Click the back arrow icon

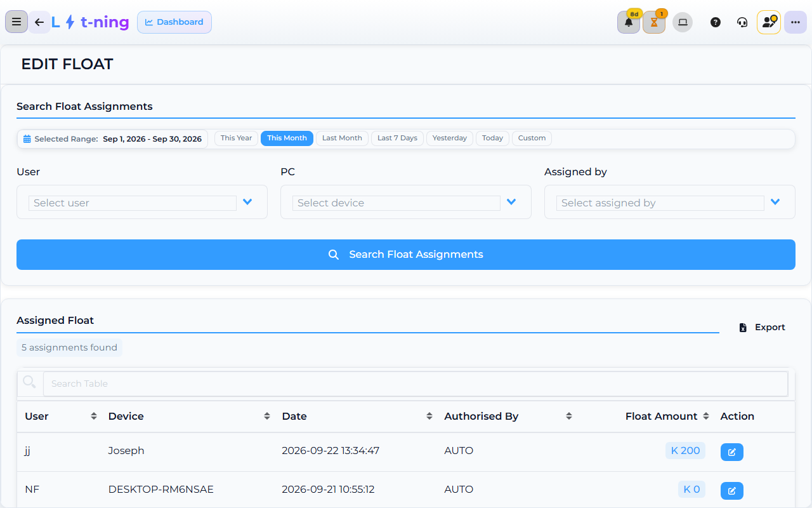pyautogui.click(x=39, y=22)
